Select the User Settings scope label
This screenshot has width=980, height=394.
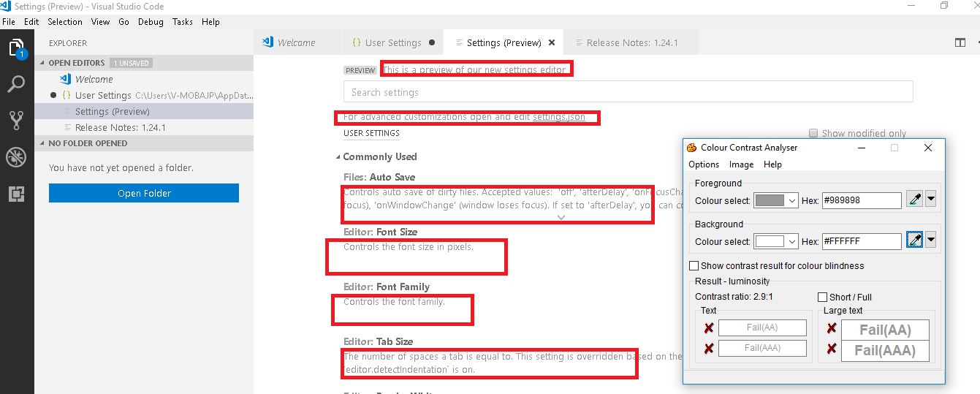[371, 133]
